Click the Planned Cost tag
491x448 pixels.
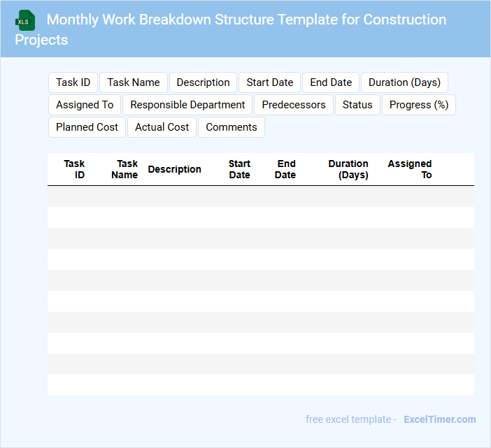(x=87, y=127)
